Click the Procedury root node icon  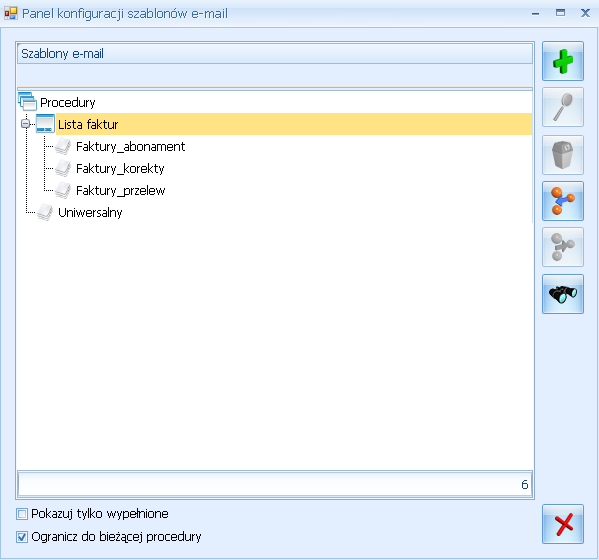(x=28, y=102)
